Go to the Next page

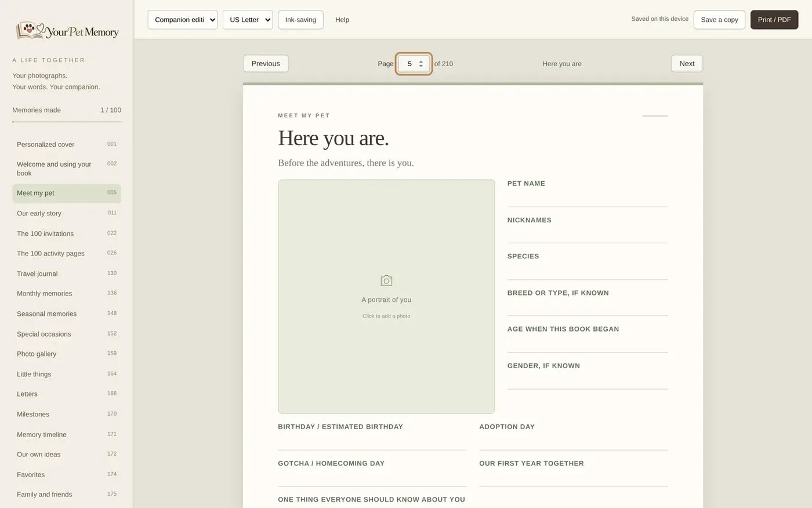(x=687, y=64)
